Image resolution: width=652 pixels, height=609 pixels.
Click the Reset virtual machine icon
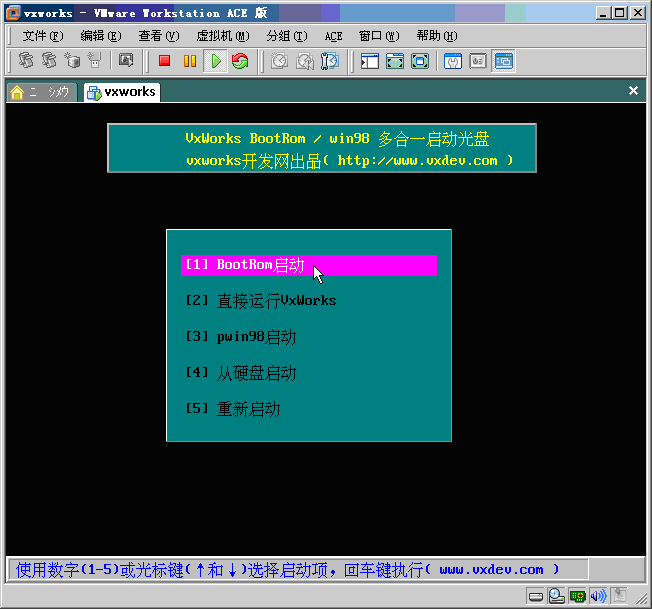point(240,61)
